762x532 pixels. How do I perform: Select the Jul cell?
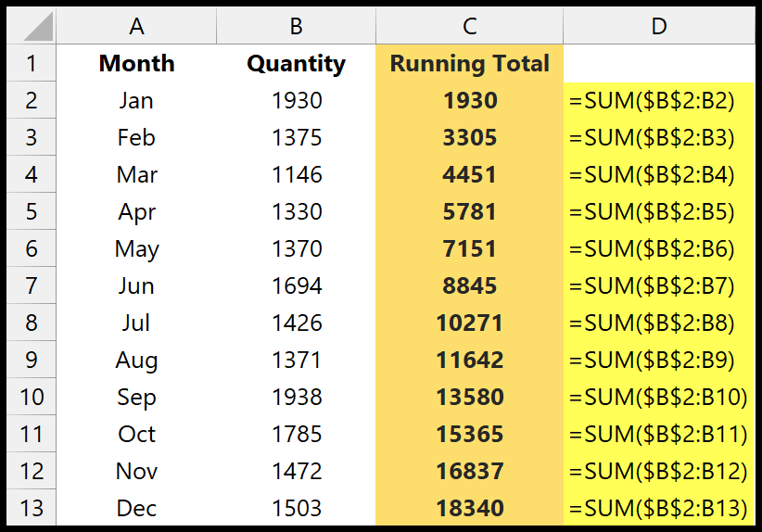click(136, 323)
